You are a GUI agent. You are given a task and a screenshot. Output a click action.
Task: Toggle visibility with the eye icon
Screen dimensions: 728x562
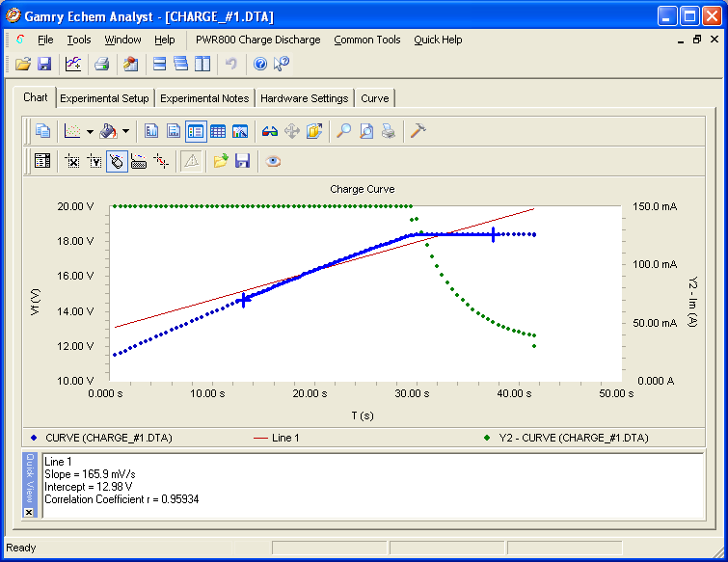pyautogui.click(x=273, y=161)
